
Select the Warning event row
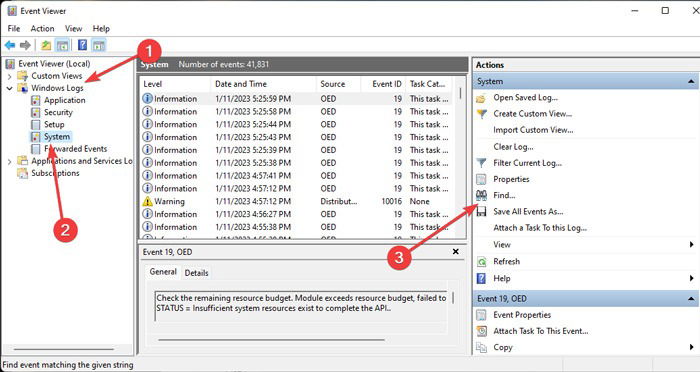pyautogui.click(x=296, y=201)
